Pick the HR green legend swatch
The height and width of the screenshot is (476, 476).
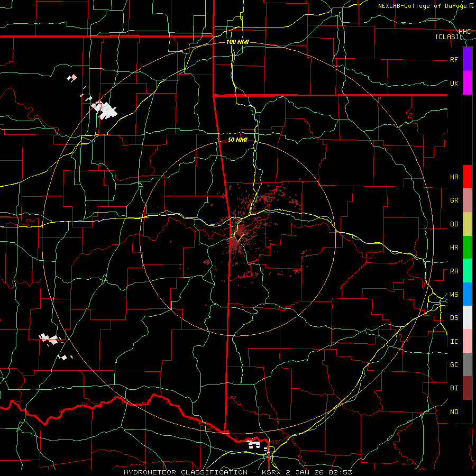[467, 248]
